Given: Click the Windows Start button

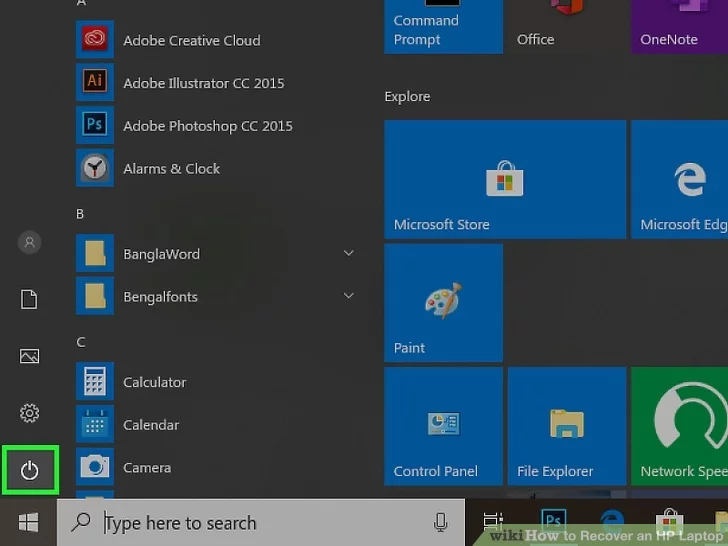Looking at the screenshot, I should point(28,523).
